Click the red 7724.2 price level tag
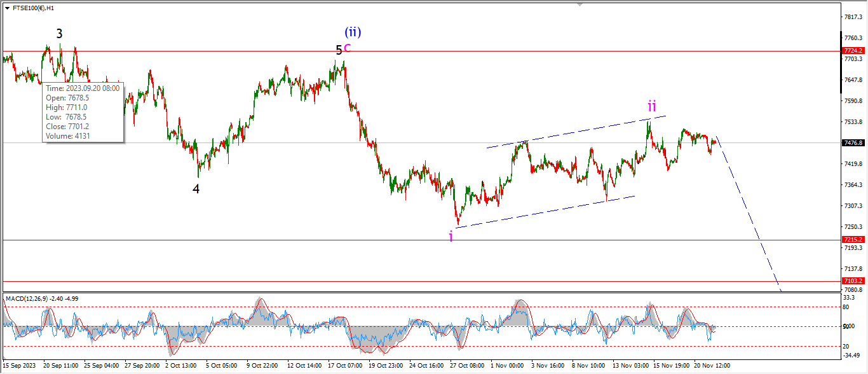868x374 pixels. pyautogui.click(x=852, y=51)
